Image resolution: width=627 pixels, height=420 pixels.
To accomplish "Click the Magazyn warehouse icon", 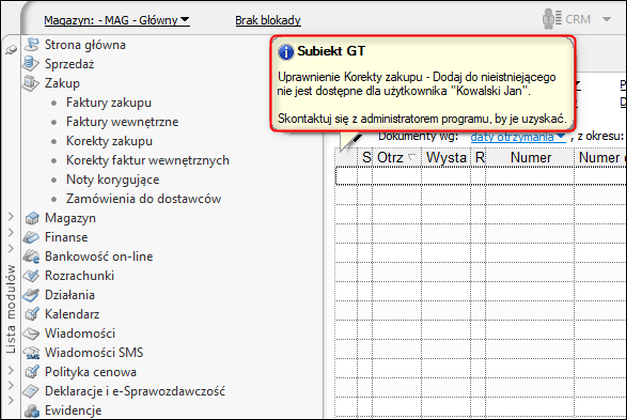I will pyautogui.click(x=32, y=218).
